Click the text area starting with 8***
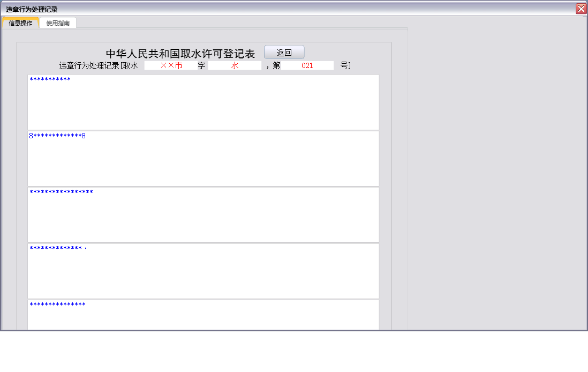 click(x=203, y=159)
